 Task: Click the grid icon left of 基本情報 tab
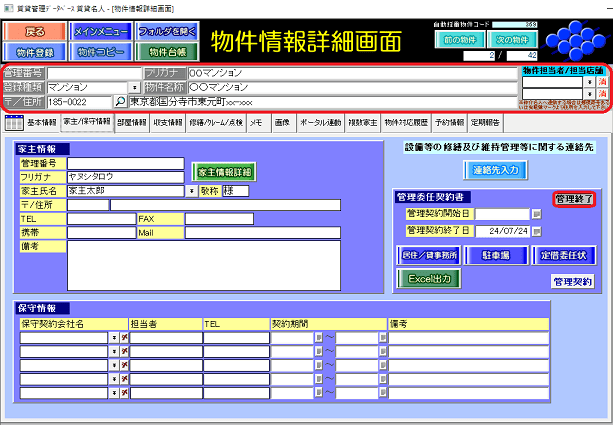click(14, 123)
